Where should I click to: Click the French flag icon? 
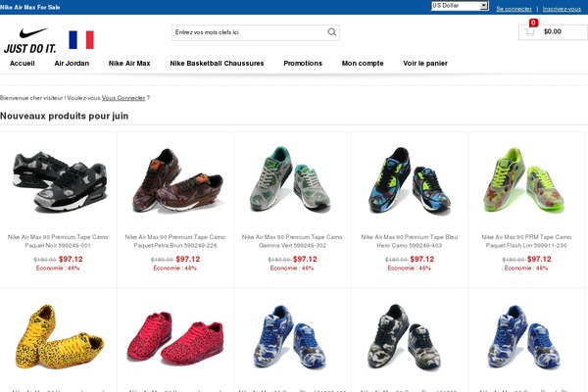pyautogui.click(x=81, y=40)
